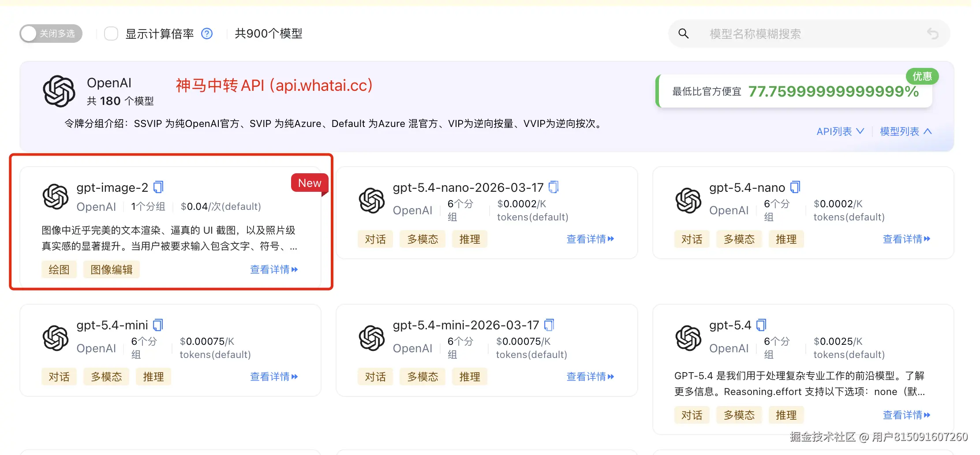This screenshot has width=980, height=455.
Task: Open 查看详情 for gpt-5.4-mini-2026-03-17
Action: point(590,377)
